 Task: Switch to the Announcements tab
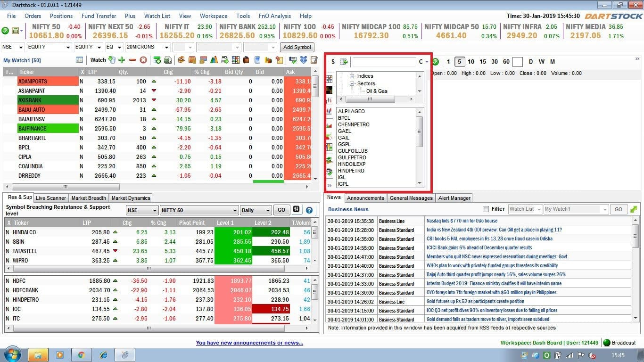[x=366, y=198]
